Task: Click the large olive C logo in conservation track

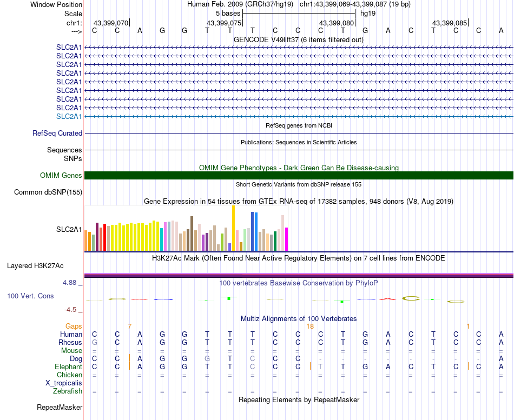Action: 411,298
